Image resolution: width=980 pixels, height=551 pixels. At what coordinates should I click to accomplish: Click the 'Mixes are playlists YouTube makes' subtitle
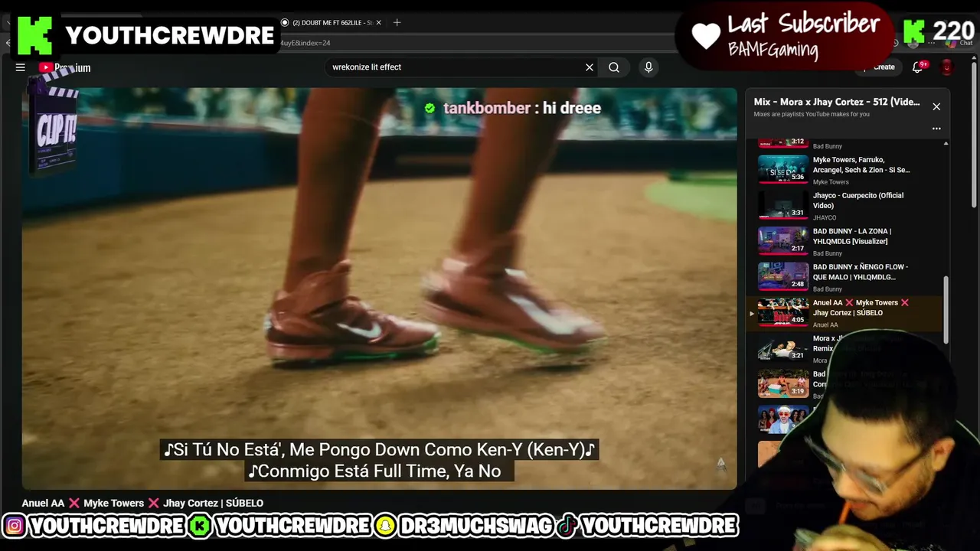click(812, 114)
